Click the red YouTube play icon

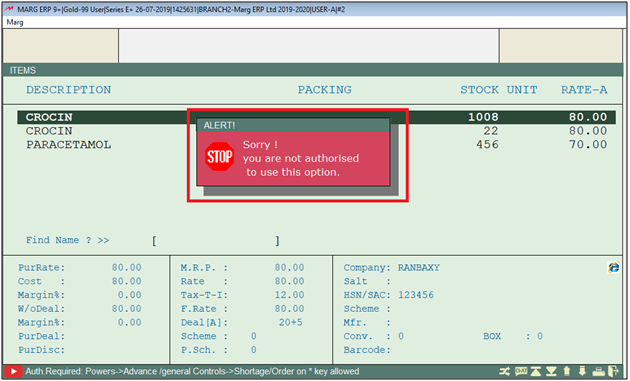13,371
